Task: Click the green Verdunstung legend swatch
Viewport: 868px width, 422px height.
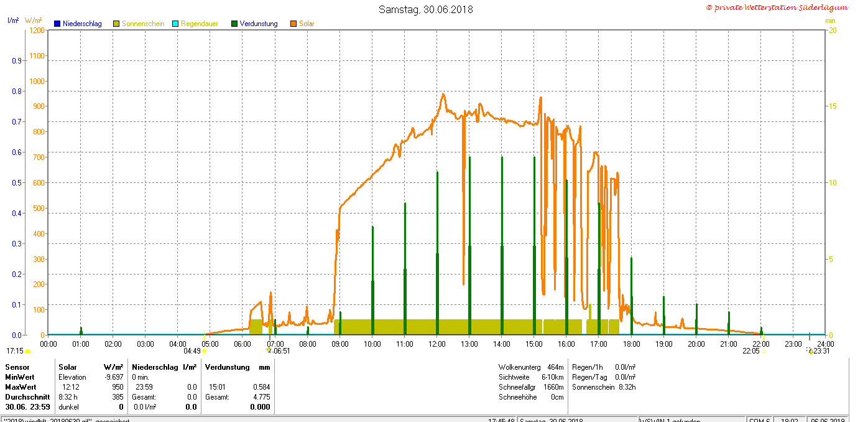Action: pos(234,24)
